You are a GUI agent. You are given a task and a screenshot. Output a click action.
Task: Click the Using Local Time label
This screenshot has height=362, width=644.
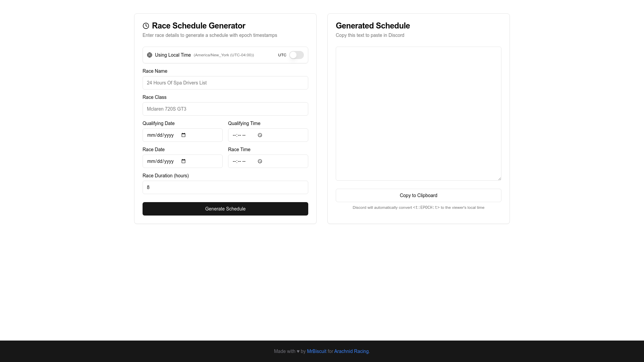click(x=173, y=55)
